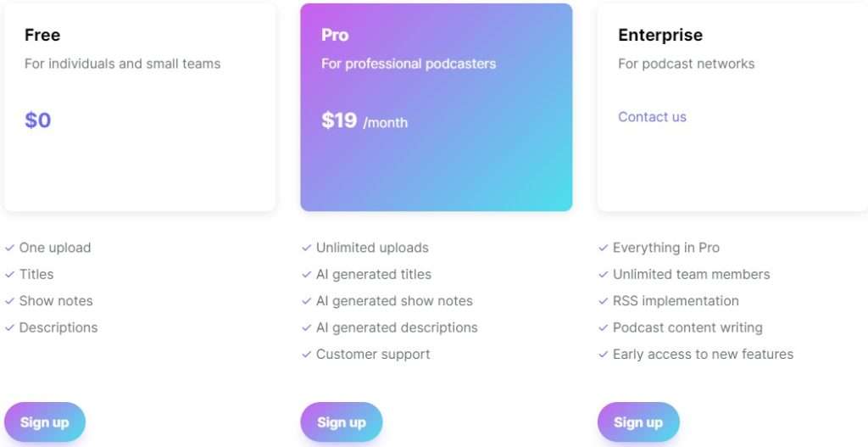Click checkmark icon beside Unlimited uploads
The width and height of the screenshot is (868, 447).
coord(306,248)
